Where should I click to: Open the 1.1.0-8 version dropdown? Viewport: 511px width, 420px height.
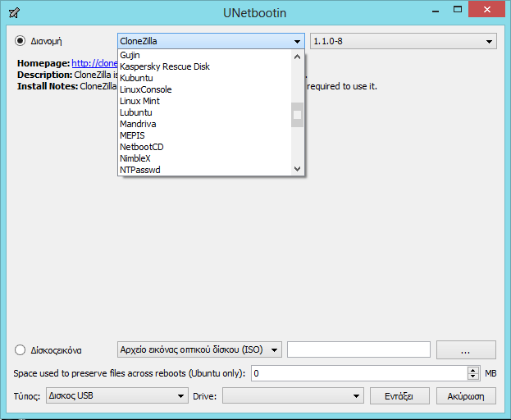[403, 41]
